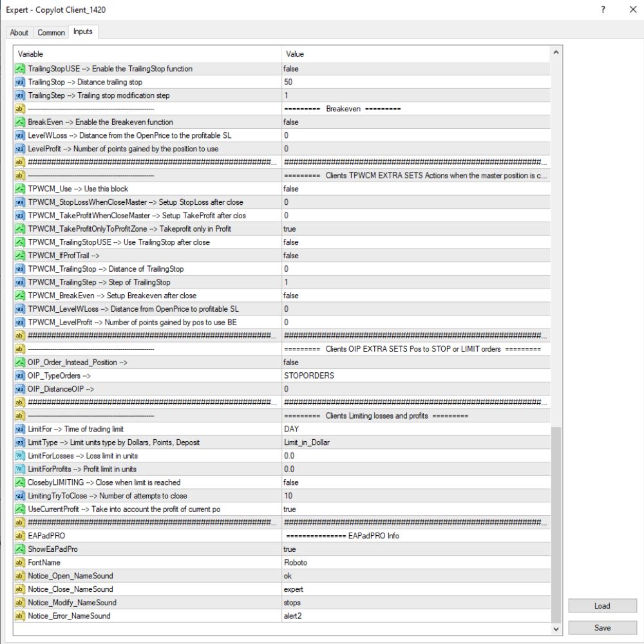
Task: Click the enum icon beside LimitFor
Action: [20, 429]
